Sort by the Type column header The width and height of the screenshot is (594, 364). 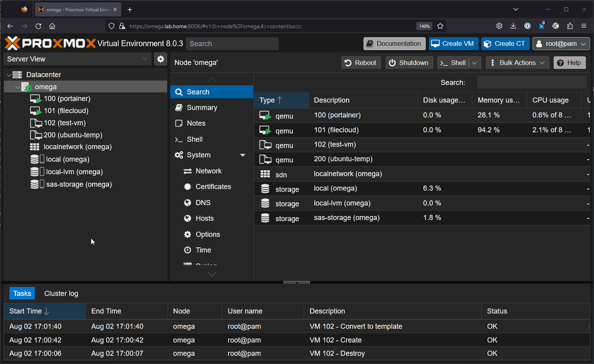[x=281, y=100]
